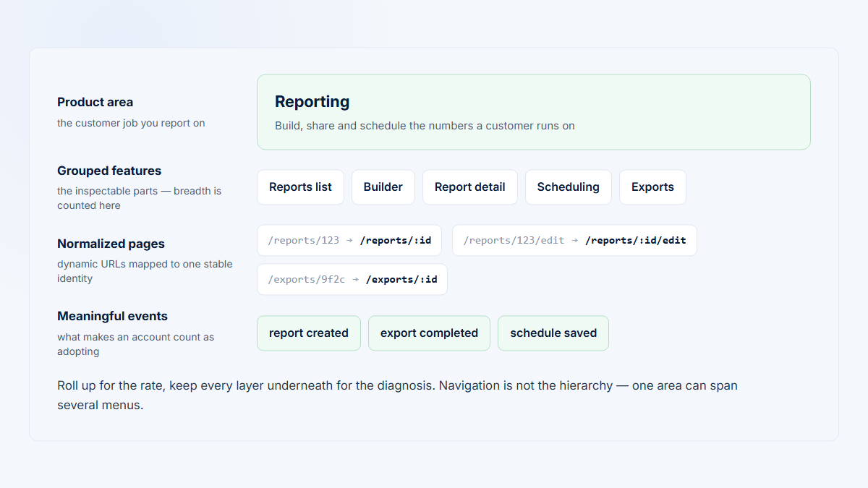Click 'the inspectable parts — breadth is counted here'
Viewport: 868px width, 488px height.
coord(139,198)
